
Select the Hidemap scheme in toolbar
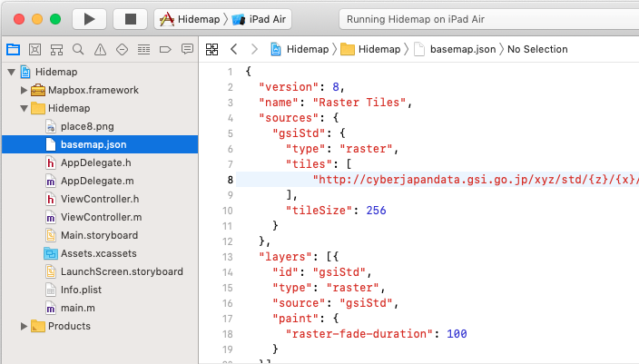(x=191, y=18)
